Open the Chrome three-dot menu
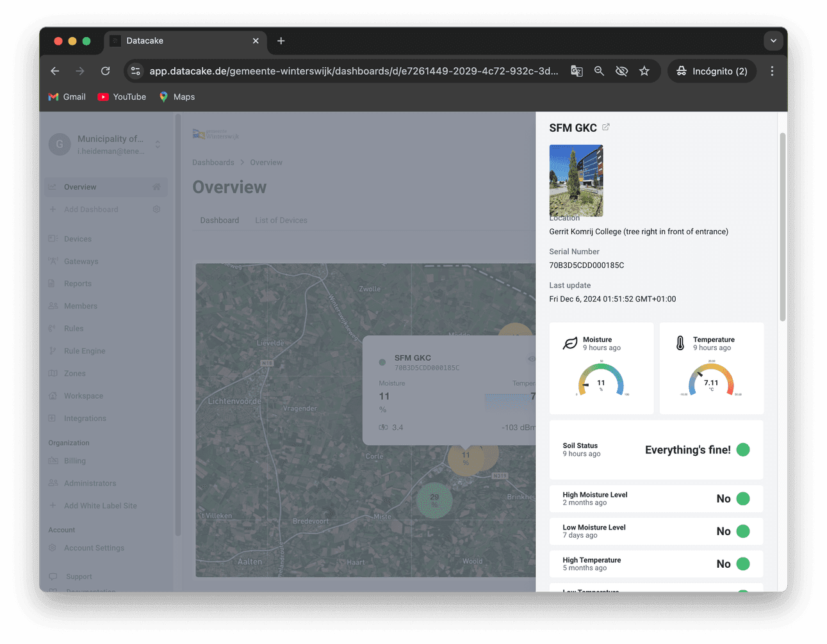 pos(772,71)
